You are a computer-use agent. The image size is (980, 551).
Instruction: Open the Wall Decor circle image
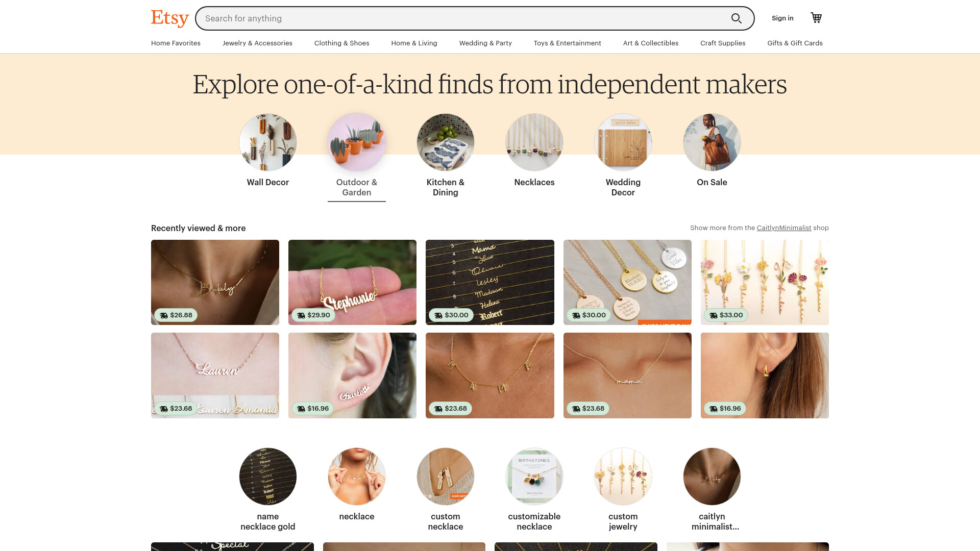268,142
